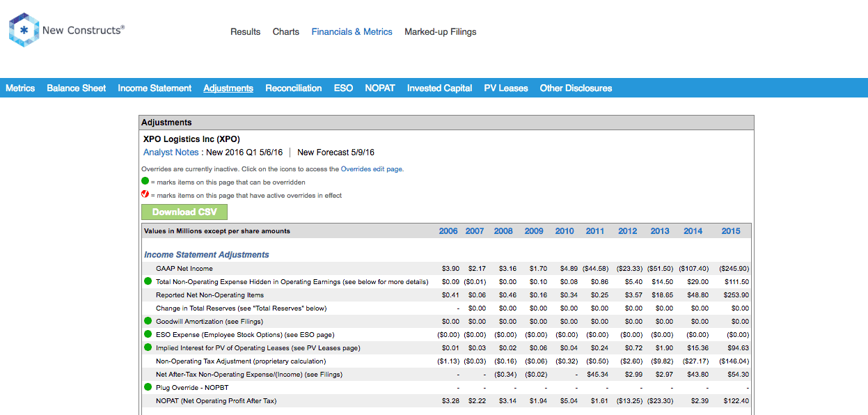868x415 pixels.
Task: Click the red checkmark active-override legend icon
Action: tap(145, 195)
